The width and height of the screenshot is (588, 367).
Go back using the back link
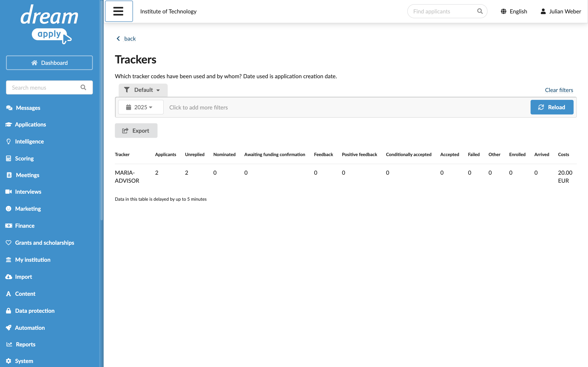[x=130, y=39]
